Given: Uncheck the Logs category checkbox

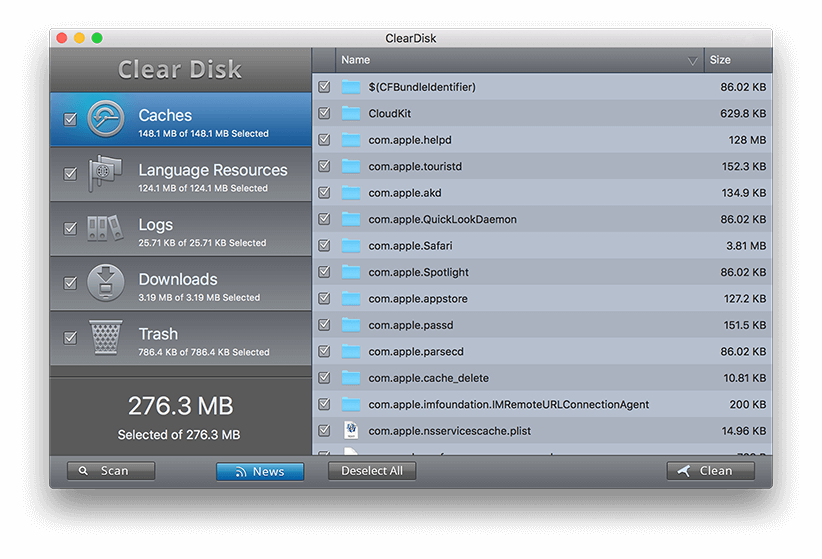Looking at the screenshot, I should (70, 229).
